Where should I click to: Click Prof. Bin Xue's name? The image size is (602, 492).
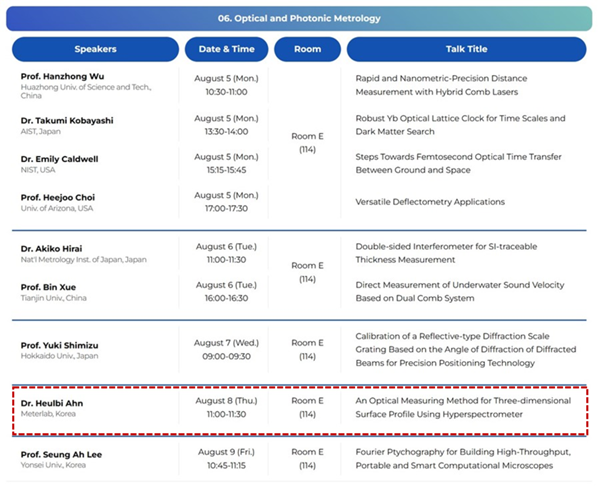coord(50,287)
